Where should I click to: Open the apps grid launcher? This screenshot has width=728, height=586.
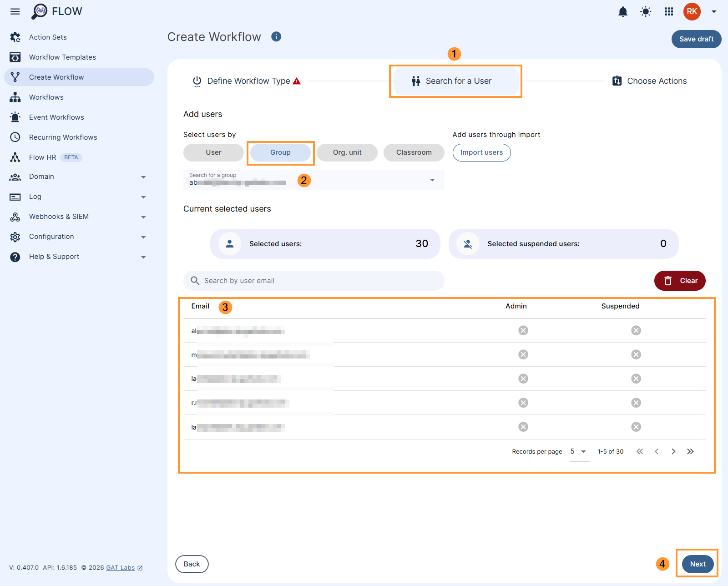click(668, 11)
